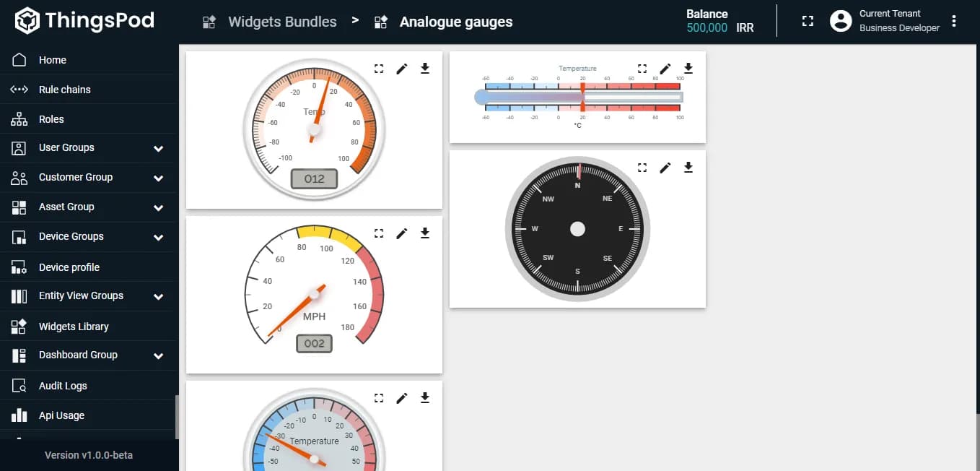Expand the Device Groups chevron
Viewport: 980px width, 471px height.
[158, 237]
